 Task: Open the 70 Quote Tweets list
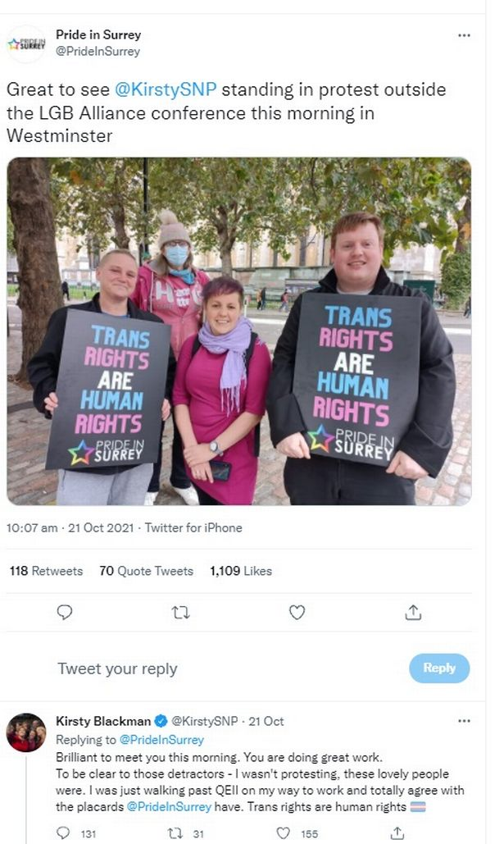(147, 571)
